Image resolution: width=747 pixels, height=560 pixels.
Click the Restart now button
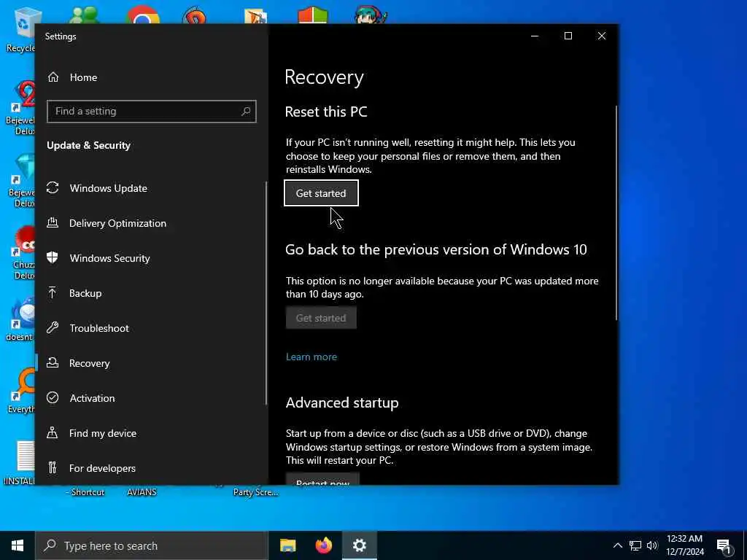coord(322,479)
